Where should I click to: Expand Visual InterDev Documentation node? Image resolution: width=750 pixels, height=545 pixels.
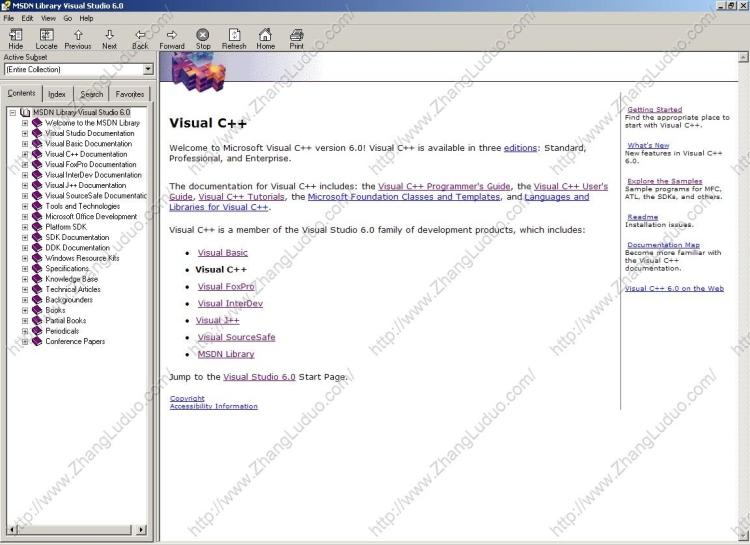click(25, 175)
